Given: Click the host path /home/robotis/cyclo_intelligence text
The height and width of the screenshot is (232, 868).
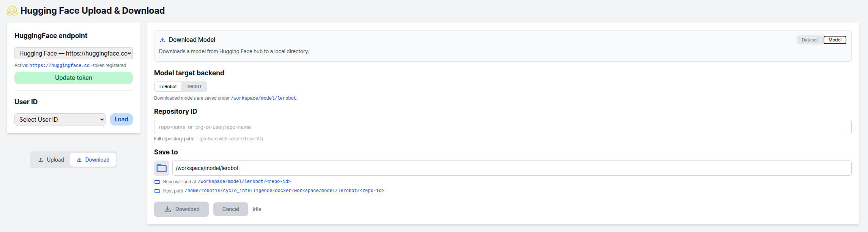Looking at the screenshot, I should 284,191.
